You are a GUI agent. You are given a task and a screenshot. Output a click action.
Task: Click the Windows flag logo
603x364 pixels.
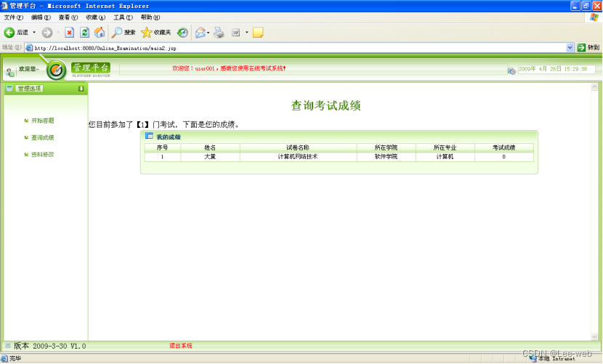point(594,17)
